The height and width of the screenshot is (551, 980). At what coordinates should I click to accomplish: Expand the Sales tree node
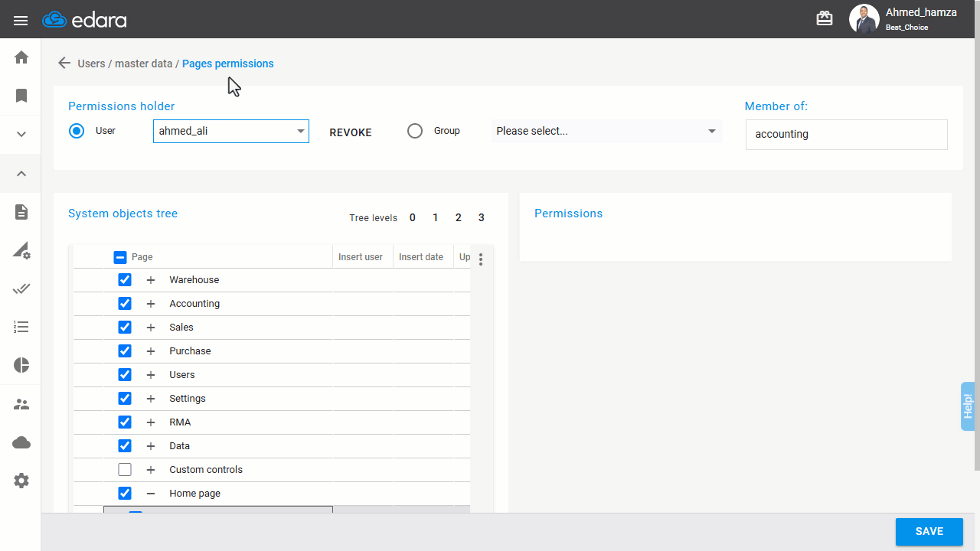(151, 328)
